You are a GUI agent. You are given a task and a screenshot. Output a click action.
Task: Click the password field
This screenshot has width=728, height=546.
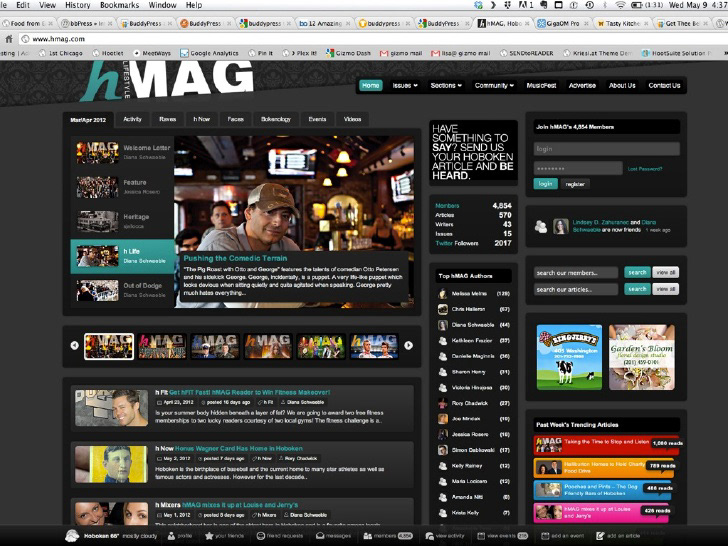click(578, 169)
